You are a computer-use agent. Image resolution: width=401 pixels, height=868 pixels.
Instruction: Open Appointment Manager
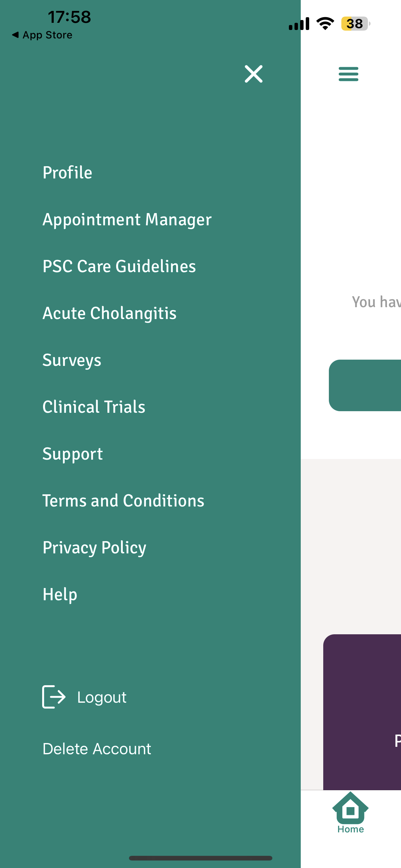click(x=127, y=219)
